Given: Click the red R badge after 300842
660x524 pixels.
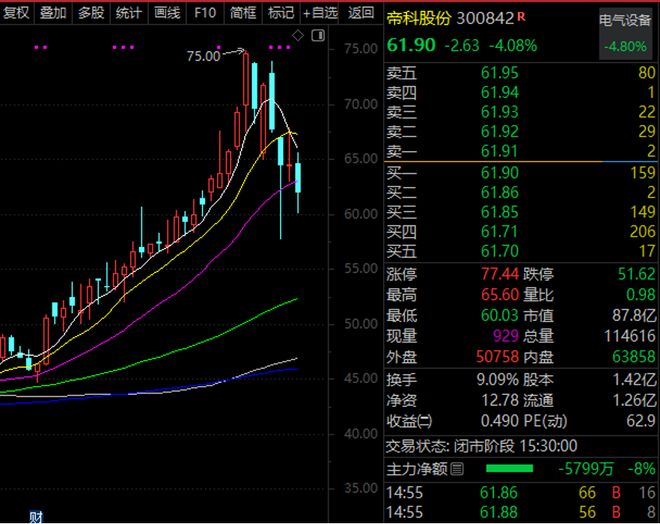Looking at the screenshot, I should (521, 16).
